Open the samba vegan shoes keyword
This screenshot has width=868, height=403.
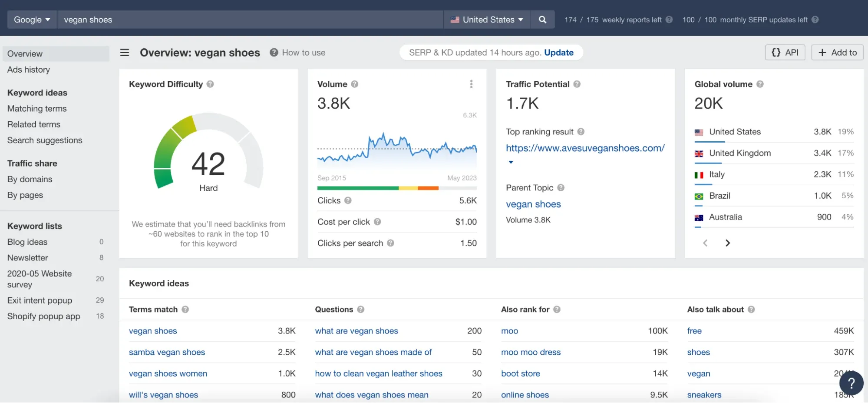167,352
